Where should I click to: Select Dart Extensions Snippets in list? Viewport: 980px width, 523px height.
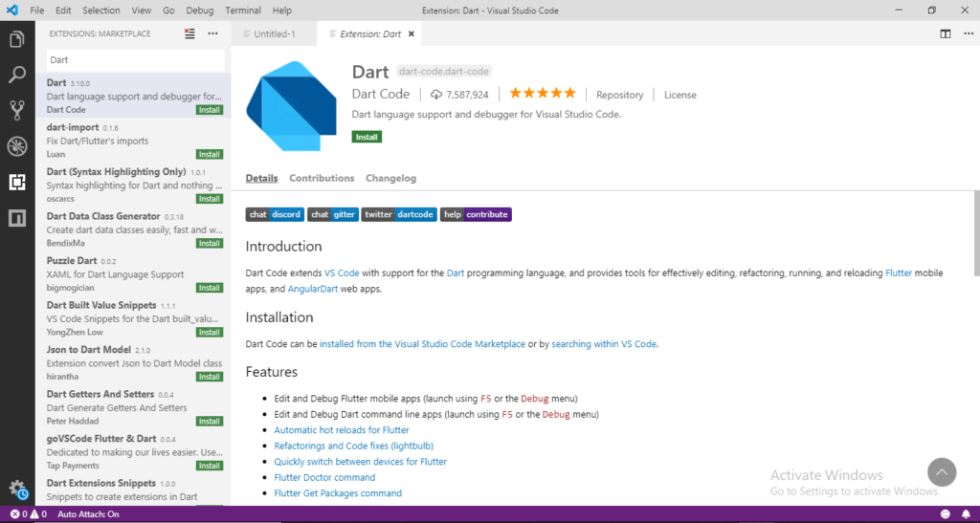134,490
